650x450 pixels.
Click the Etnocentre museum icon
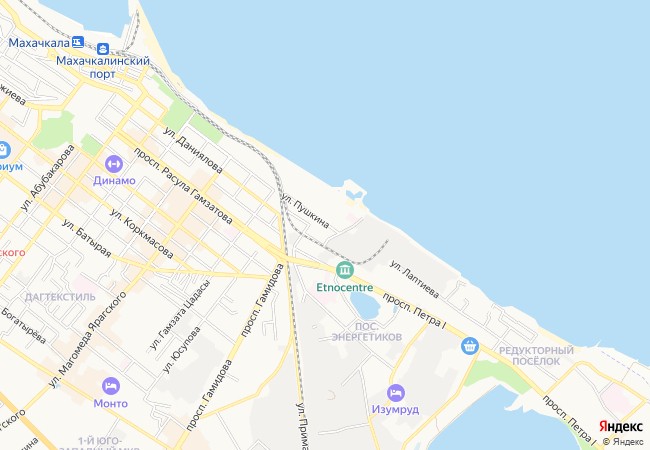(x=344, y=271)
